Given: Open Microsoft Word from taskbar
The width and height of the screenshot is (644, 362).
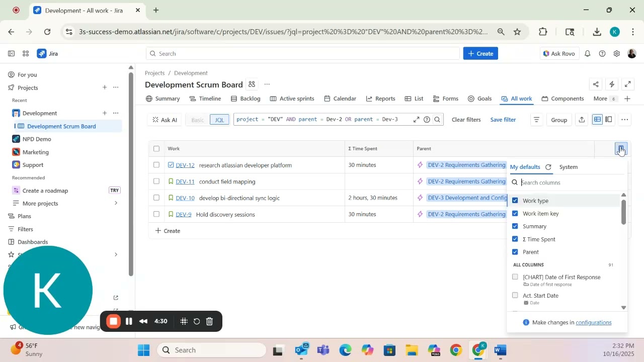Looking at the screenshot, I should (x=500, y=350).
